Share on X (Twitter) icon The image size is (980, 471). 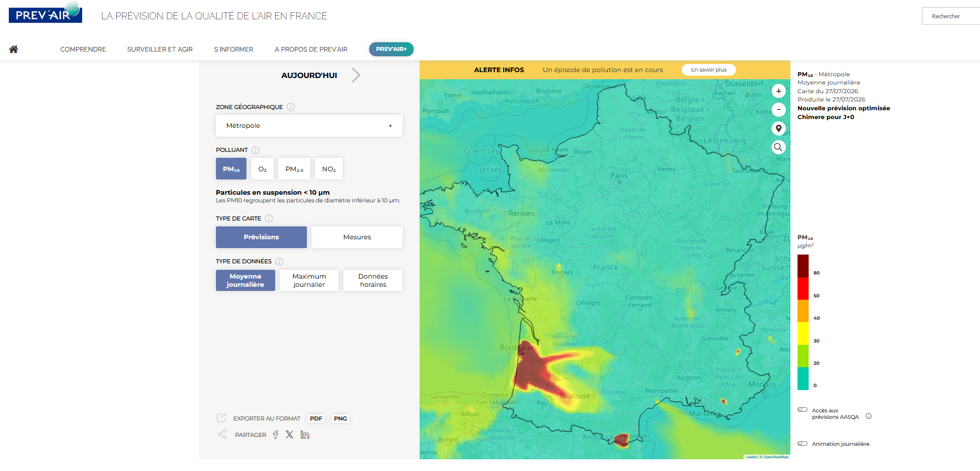289,435
